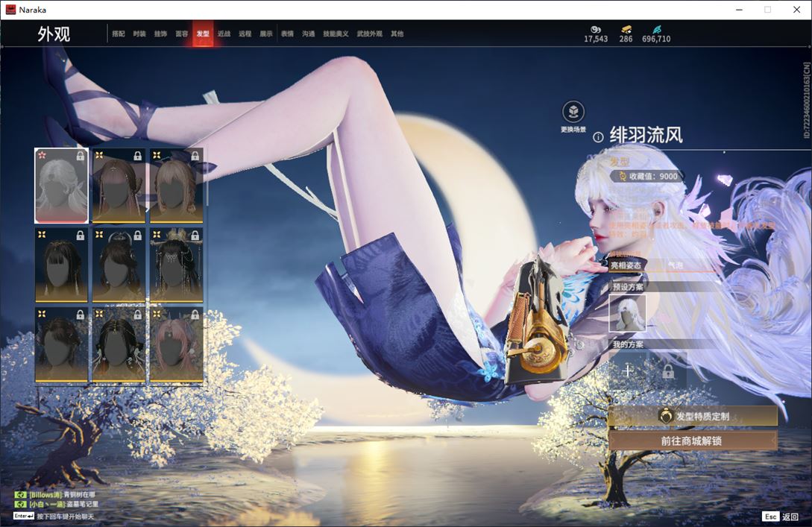Image resolution: width=812 pixels, height=527 pixels.
Task: Open the 搭配 tab
Action: [x=119, y=34]
